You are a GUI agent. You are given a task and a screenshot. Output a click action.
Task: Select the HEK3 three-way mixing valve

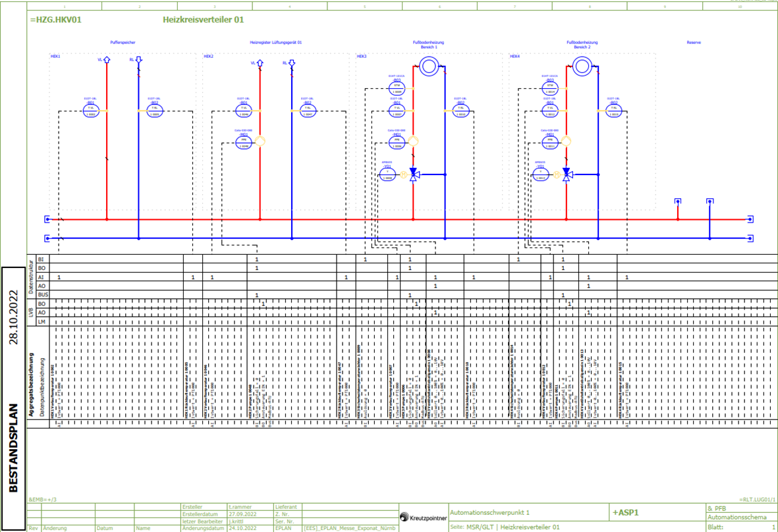pyautogui.click(x=413, y=174)
